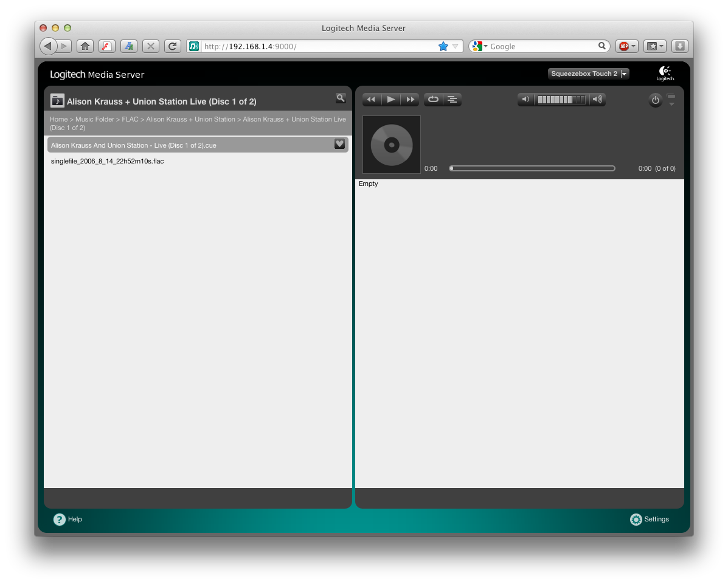Adjust the segmented volume level bar
This screenshot has height=584, width=728.
[x=561, y=100]
